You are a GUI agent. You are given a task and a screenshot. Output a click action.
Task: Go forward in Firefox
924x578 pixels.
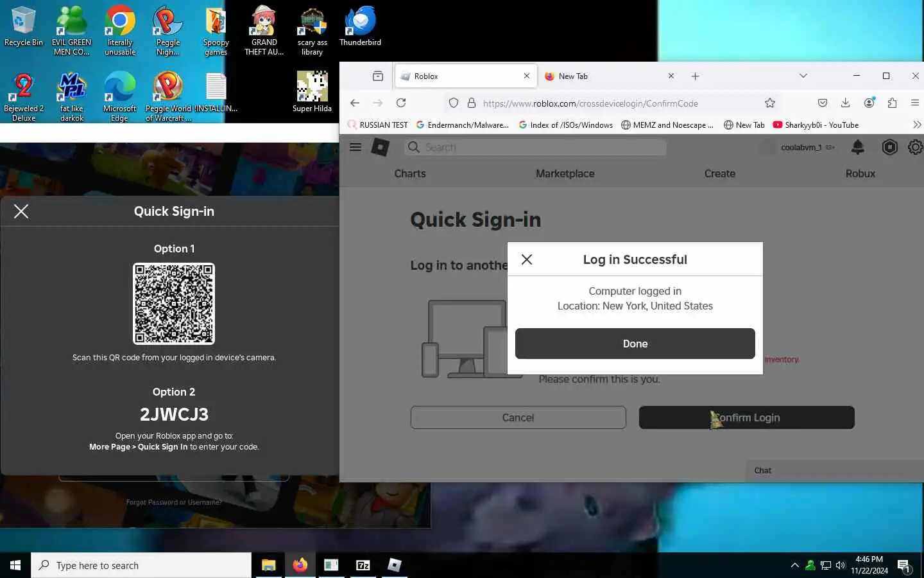378,103
